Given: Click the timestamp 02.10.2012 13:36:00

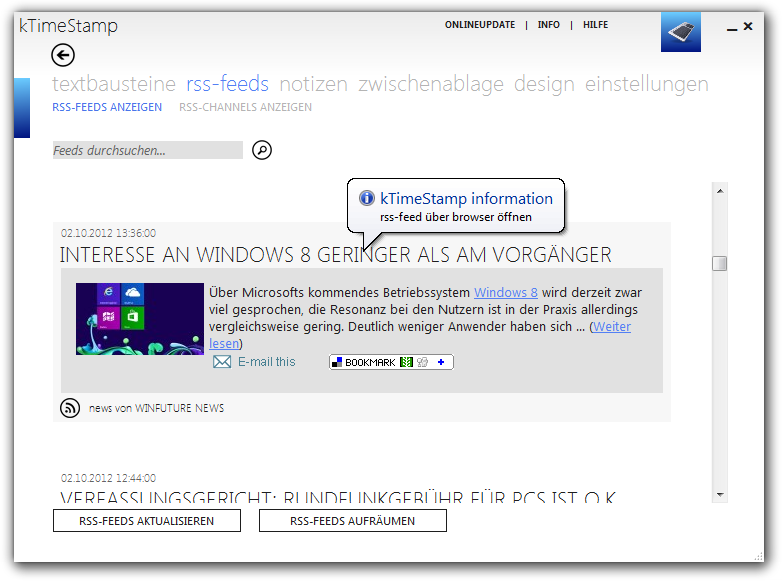Looking at the screenshot, I should tap(108, 233).
